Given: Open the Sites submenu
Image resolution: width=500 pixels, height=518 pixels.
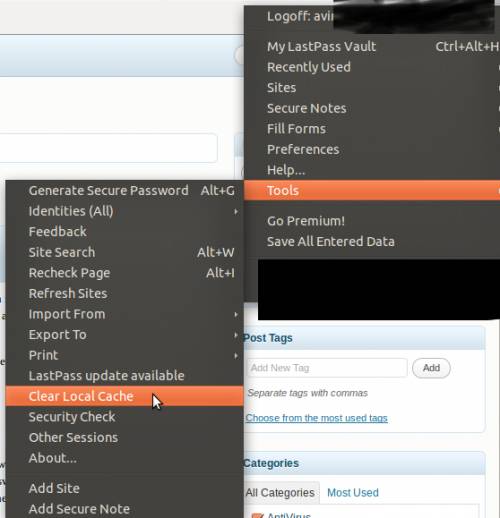Looking at the screenshot, I should click(372, 88).
